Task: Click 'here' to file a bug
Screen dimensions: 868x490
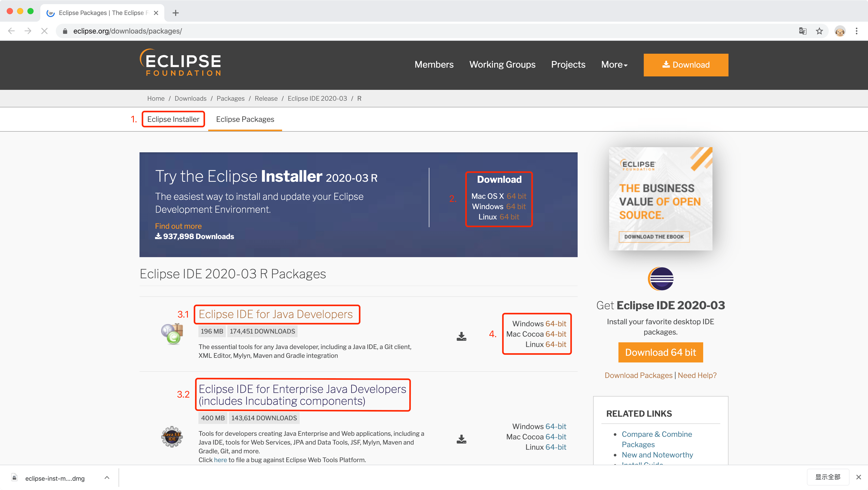Action: [x=220, y=460]
